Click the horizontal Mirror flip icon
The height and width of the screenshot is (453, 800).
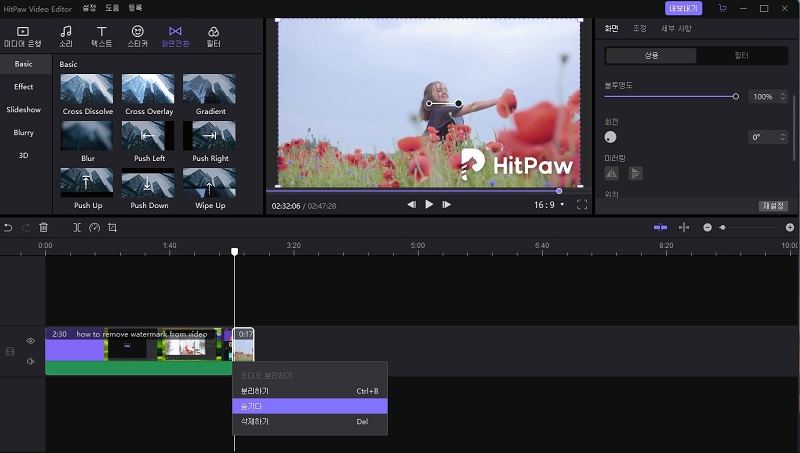[x=612, y=173]
